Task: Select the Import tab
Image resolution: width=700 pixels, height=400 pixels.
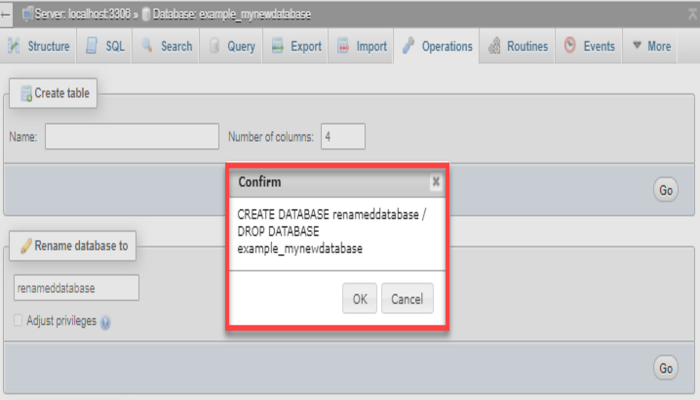Action: tap(361, 46)
